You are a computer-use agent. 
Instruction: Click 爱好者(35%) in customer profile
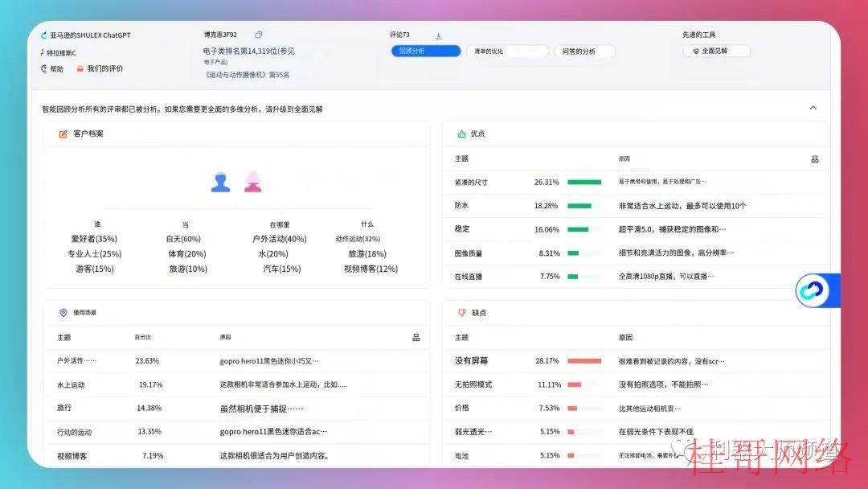coord(94,239)
